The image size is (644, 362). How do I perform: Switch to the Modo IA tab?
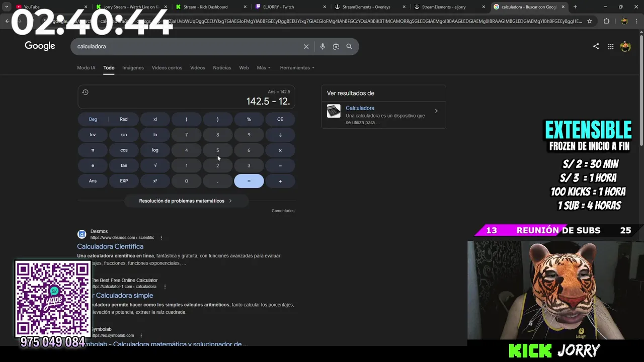pos(86,68)
